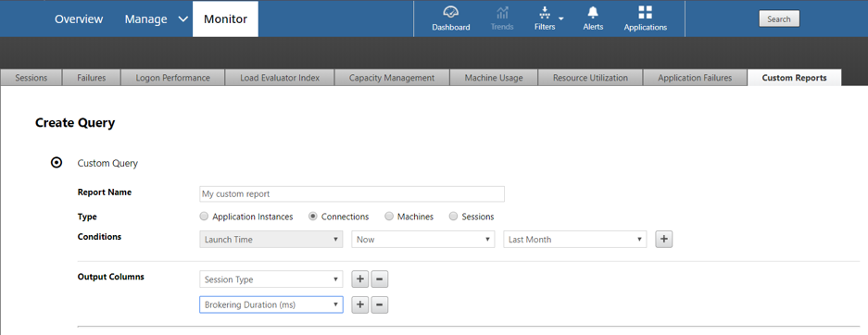Click the Search button
Viewport: 868px width, 335px height.
[x=779, y=19]
